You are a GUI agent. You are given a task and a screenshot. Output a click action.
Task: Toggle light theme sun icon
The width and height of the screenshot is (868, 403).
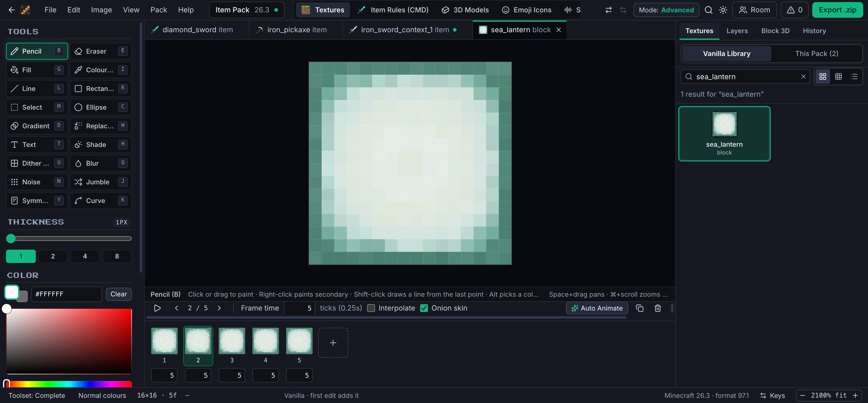(723, 10)
